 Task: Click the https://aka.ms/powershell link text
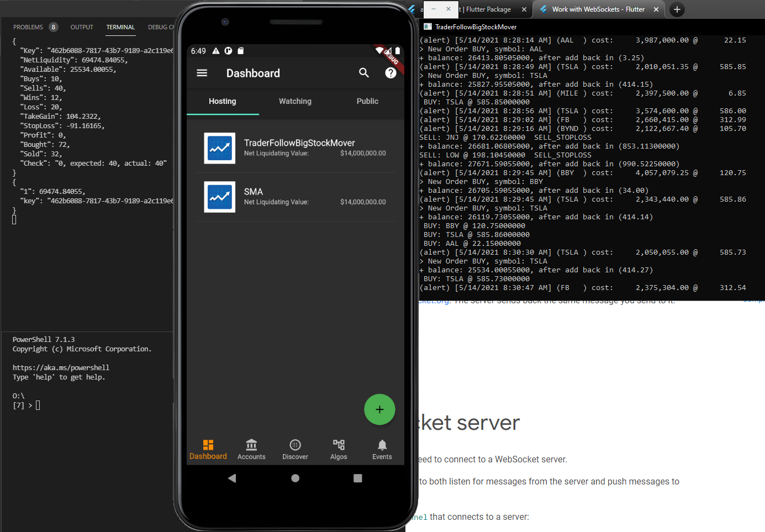pyautogui.click(x=61, y=367)
